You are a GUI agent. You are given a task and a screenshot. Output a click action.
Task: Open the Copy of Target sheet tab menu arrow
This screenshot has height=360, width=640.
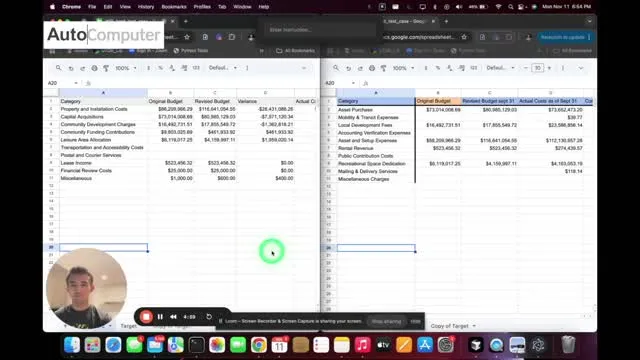pyautogui.click(x=474, y=326)
